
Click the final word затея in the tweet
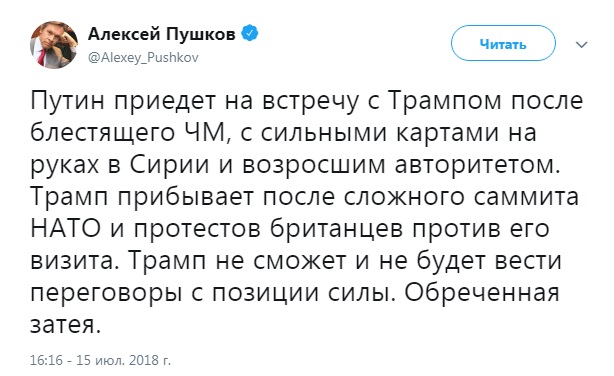tap(63, 325)
